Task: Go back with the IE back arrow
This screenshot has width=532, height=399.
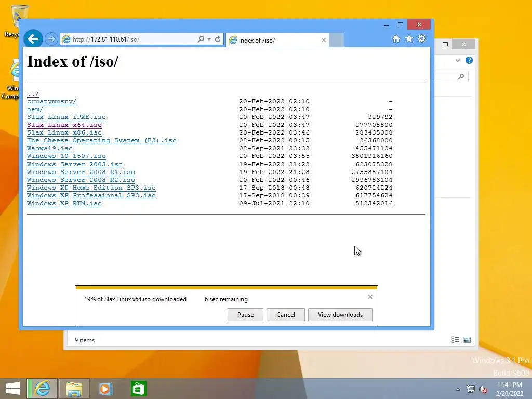Action: 33,39
